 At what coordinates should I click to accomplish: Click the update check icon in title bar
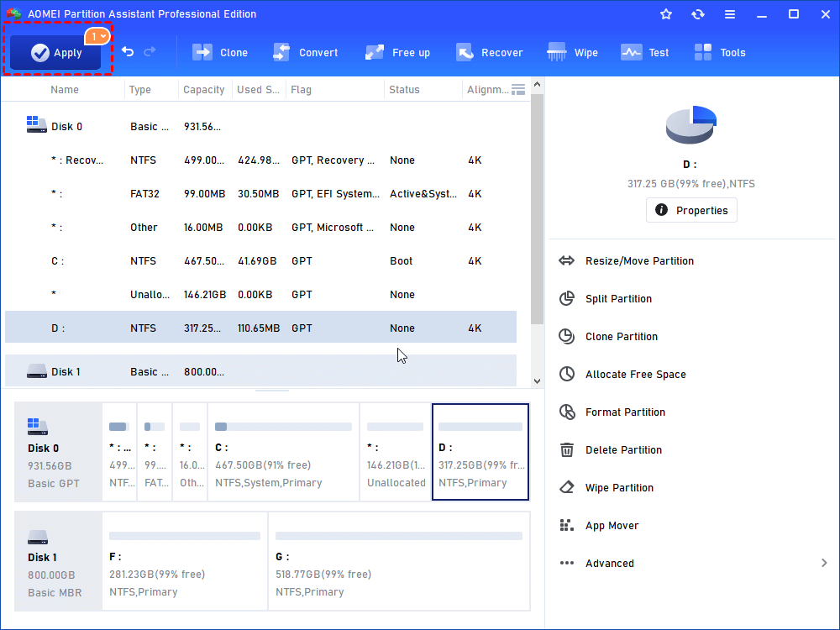[698, 13]
